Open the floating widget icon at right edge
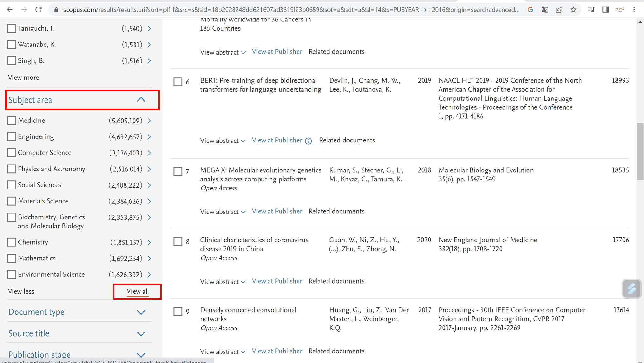 632,289
